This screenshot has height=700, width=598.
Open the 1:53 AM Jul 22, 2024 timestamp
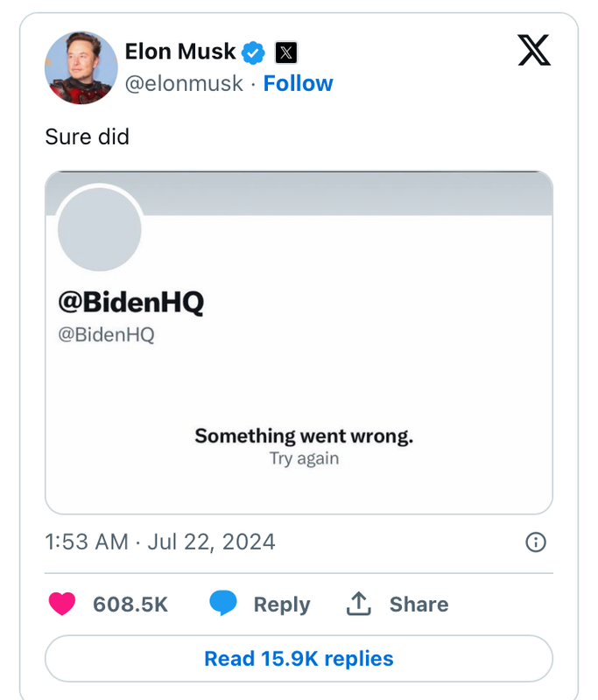coord(160,542)
